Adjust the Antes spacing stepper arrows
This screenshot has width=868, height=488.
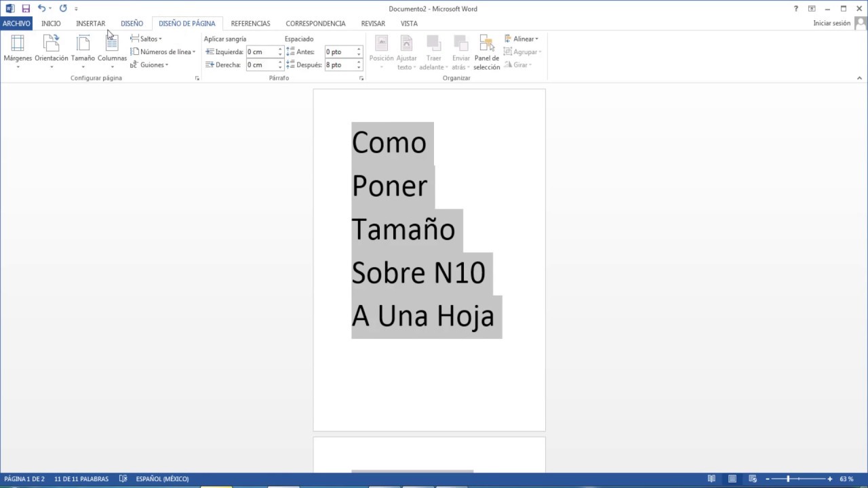point(359,52)
